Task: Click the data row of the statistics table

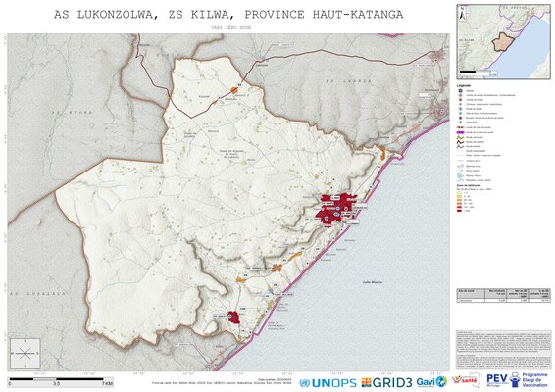Action: (503, 300)
